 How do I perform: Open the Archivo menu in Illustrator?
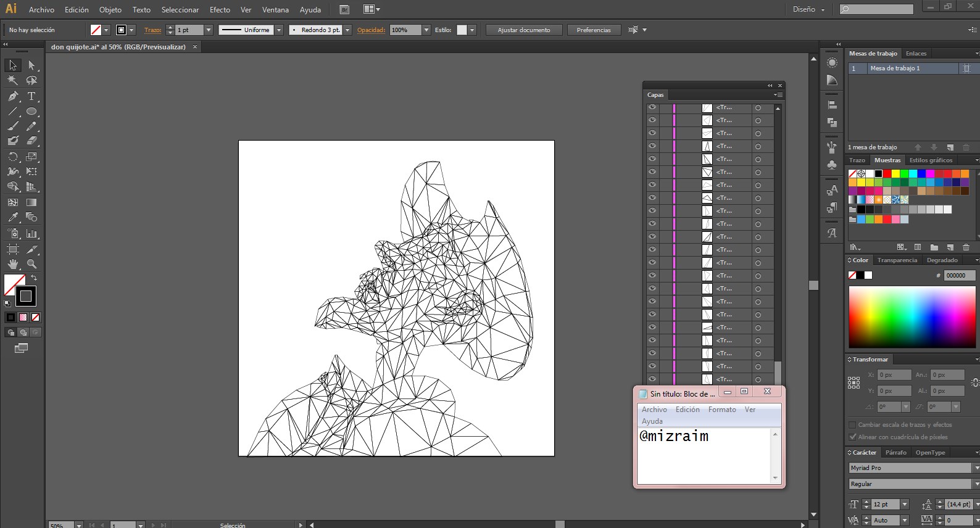[x=41, y=10]
